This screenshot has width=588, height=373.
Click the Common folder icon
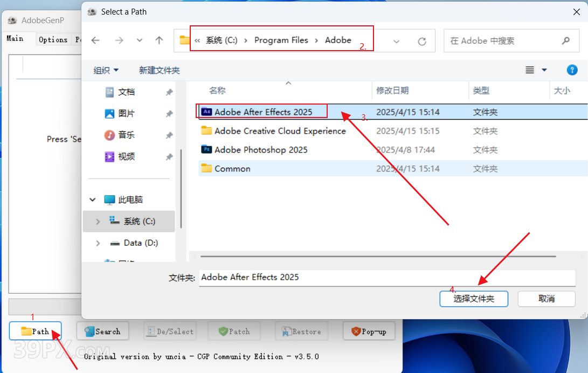point(206,168)
